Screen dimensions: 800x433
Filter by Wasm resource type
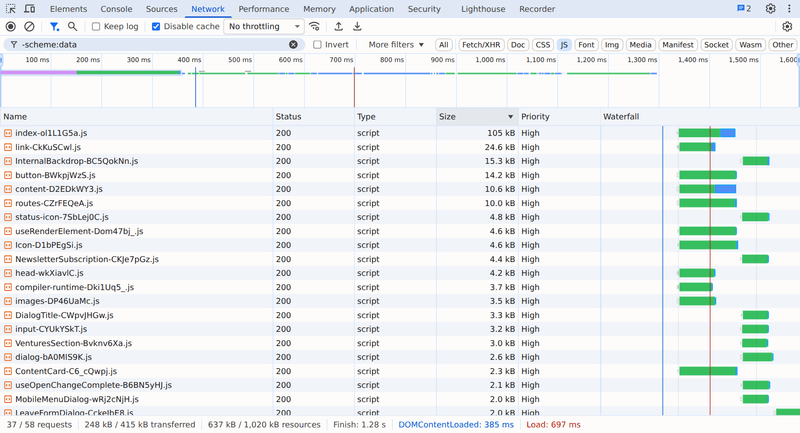click(751, 45)
